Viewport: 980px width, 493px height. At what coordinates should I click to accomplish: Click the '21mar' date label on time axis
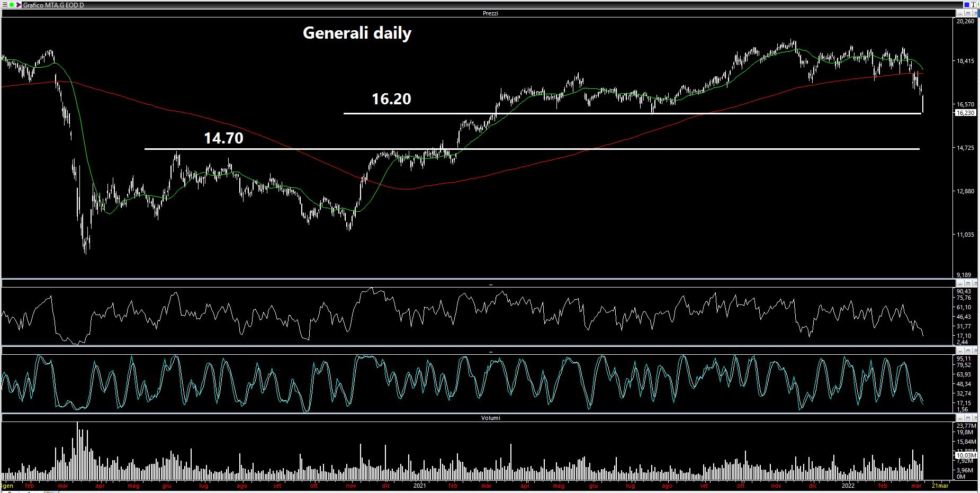[940, 486]
